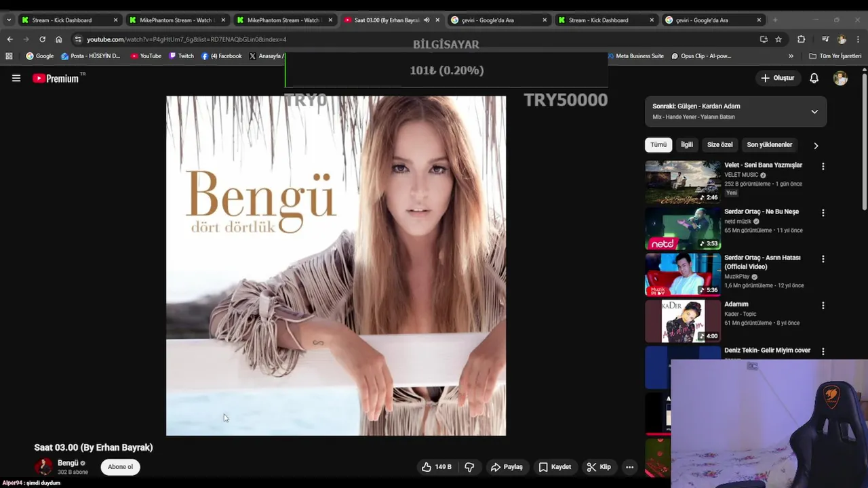868x488 pixels.
Task: Click the Oluştur create button
Action: [x=777, y=78]
